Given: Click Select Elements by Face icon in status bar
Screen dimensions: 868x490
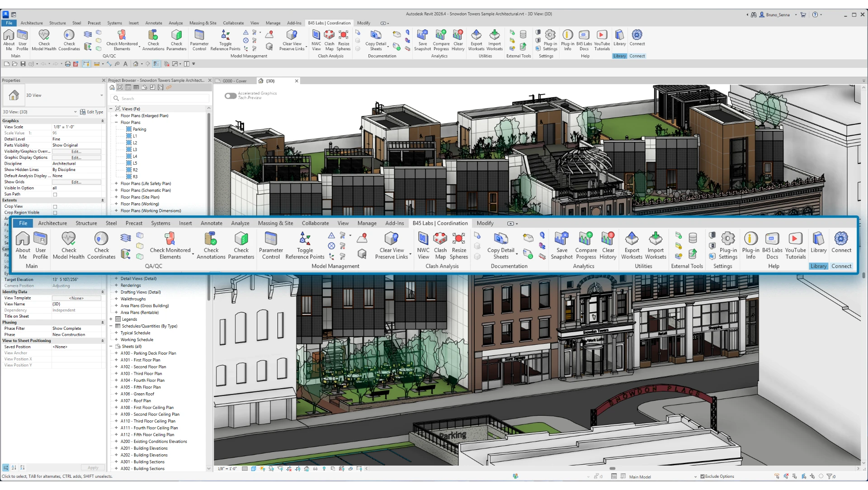Looking at the screenshot, I should 804,476.
